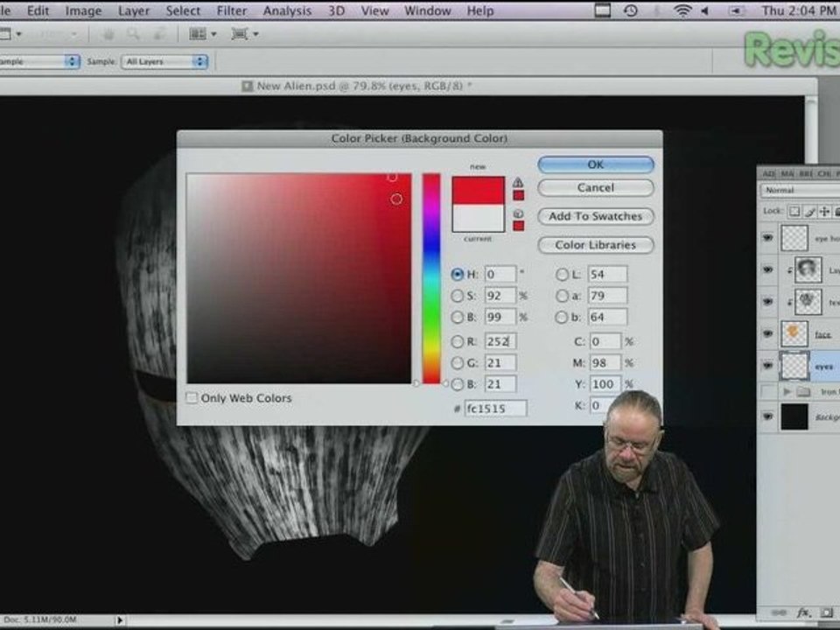The image size is (840, 630).
Task: Open the Edit menu
Action: click(38, 10)
